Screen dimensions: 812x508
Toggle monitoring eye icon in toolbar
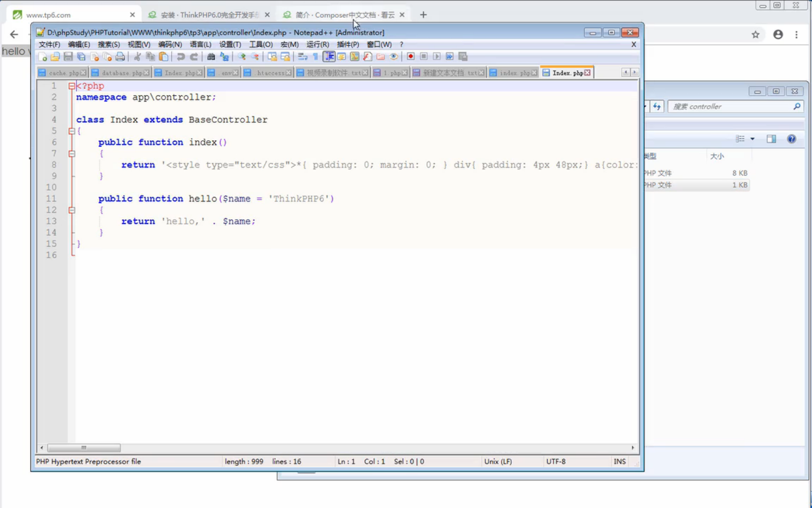click(x=393, y=57)
